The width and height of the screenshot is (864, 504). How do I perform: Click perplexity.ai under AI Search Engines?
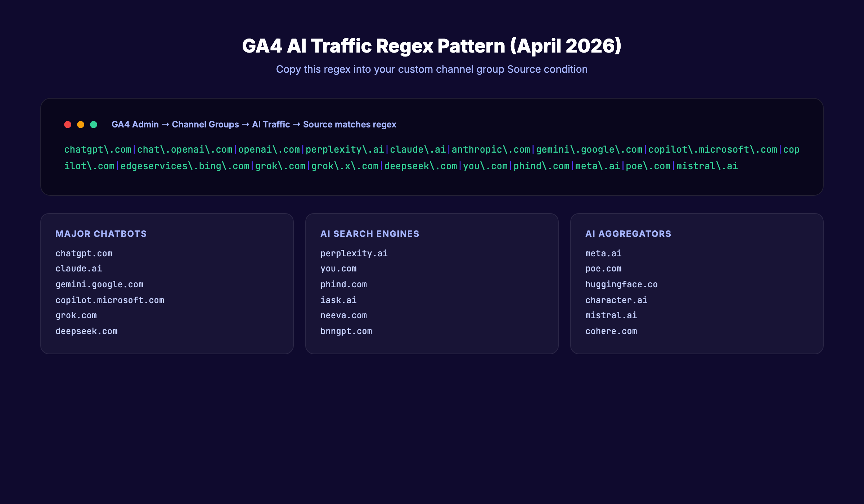coord(354,253)
